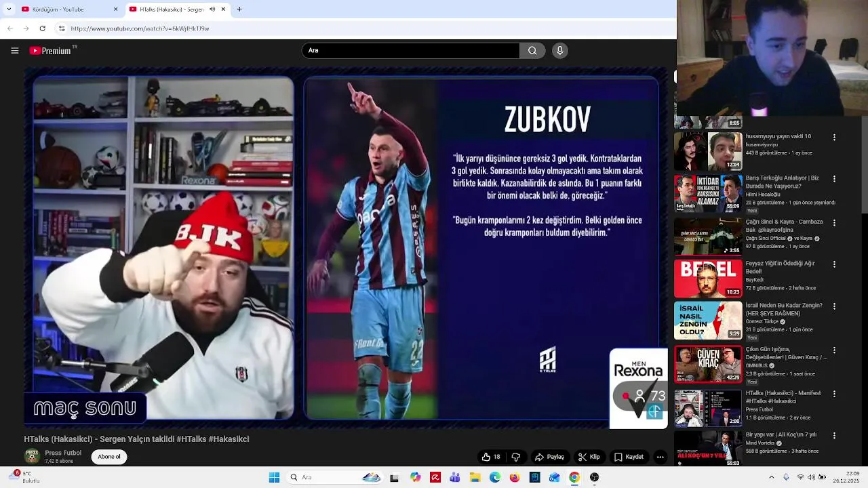Close the HTalks browser tab
This screenshot has width=868, height=488.
(x=223, y=9)
